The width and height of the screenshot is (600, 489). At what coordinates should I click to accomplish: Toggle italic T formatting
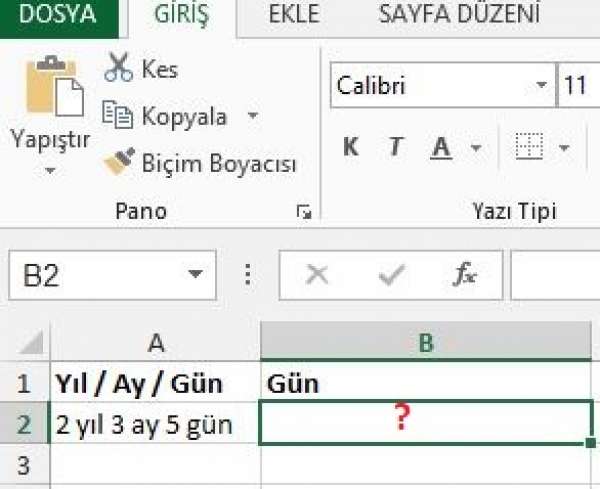(396, 146)
